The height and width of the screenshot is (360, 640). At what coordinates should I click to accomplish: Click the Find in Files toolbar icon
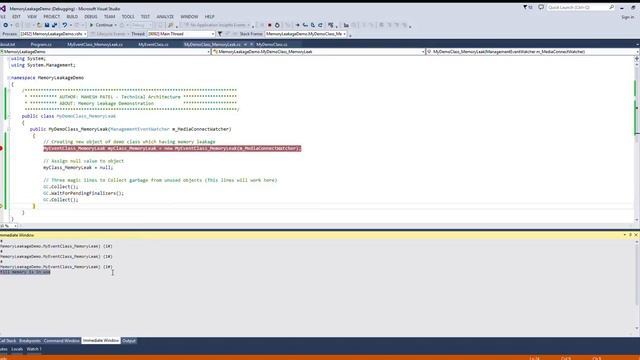pos(171,25)
